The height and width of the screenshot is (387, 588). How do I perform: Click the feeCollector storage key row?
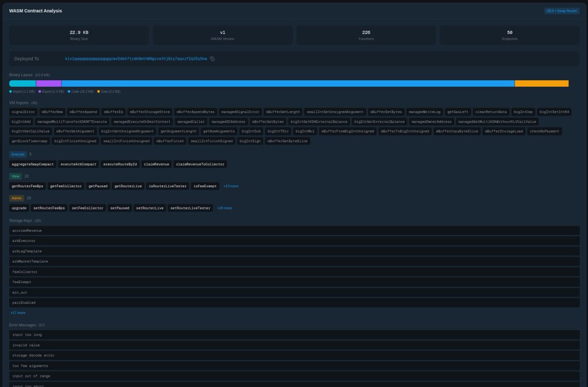coord(294,272)
